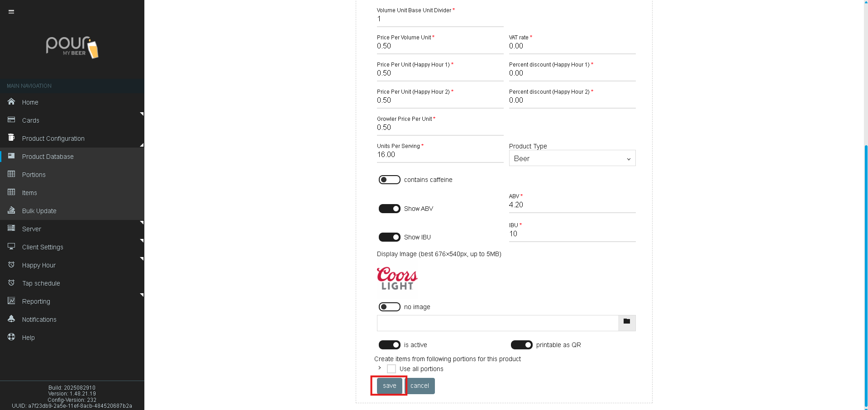Open the Product Type dropdown
The width and height of the screenshot is (868, 410).
[572, 158]
